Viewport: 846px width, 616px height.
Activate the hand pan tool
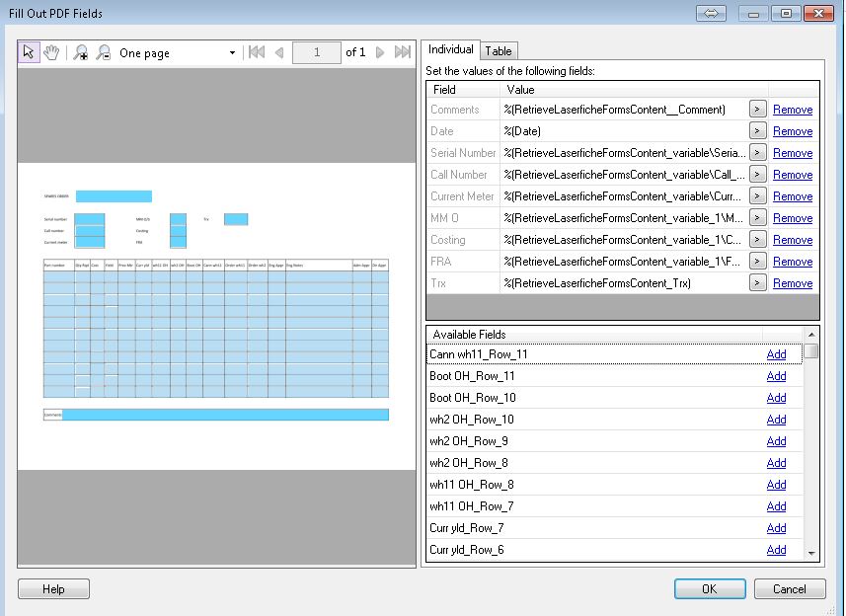(51, 52)
